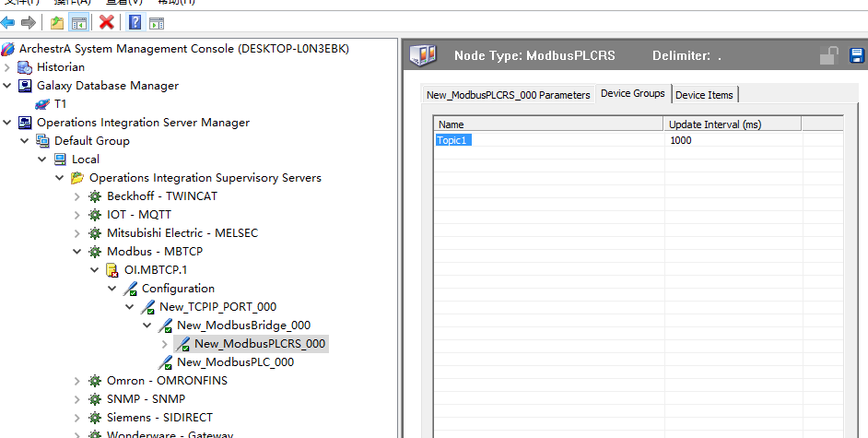Image resolution: width=868 pixels, height=438 pixels.
Task: Click the Up one level folder icon
Action: [57, 22]
